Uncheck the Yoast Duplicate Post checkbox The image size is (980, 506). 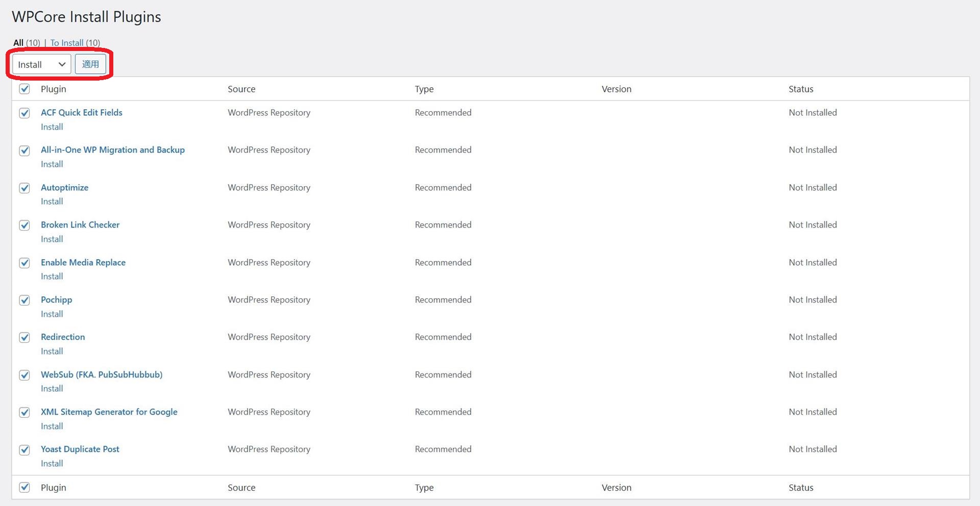[x=24, y=450]
